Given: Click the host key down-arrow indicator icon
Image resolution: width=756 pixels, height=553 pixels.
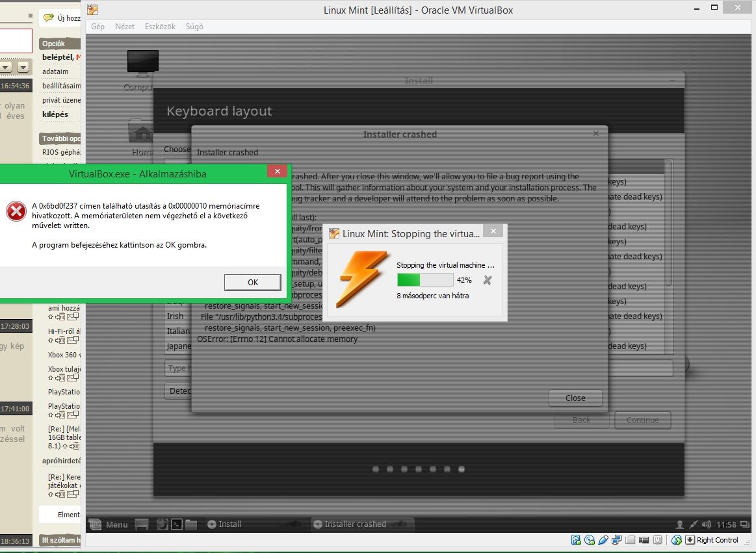Looking at the screenshot, I should [690, 540].
